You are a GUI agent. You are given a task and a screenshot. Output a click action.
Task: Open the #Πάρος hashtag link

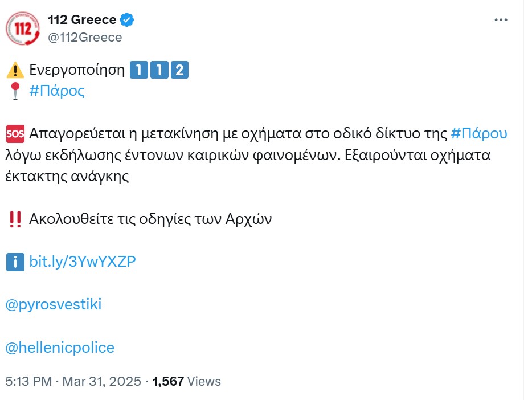(x=56, y=91)
